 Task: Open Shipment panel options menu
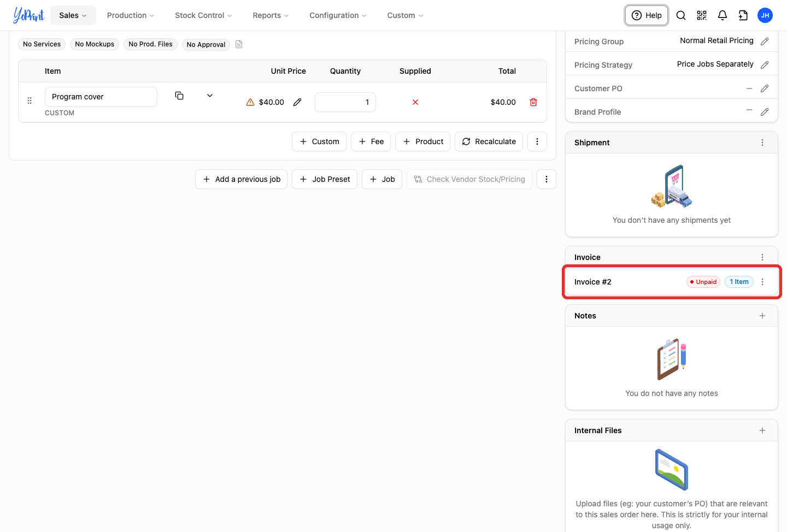coord(762,143)
